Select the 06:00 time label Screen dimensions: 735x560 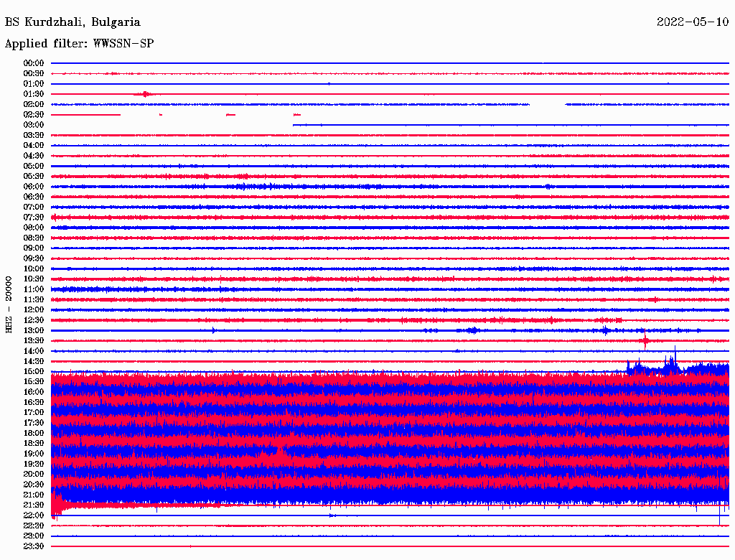point(34,186)
